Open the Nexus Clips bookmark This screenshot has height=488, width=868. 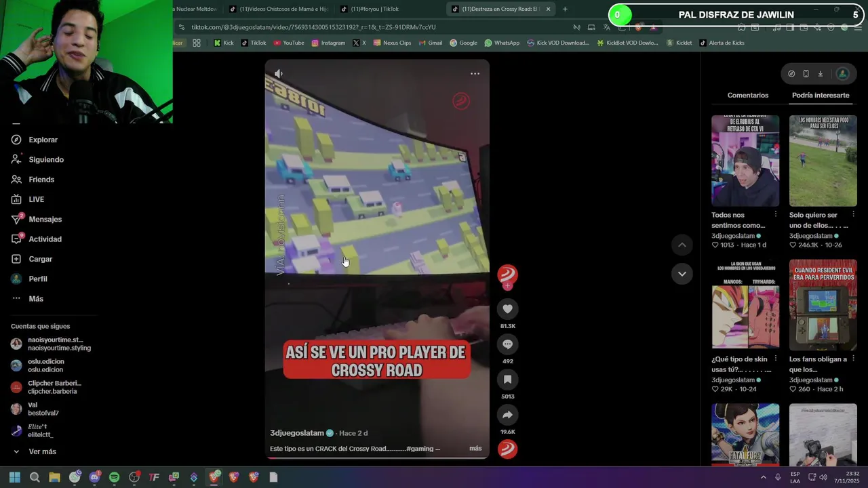391,43
